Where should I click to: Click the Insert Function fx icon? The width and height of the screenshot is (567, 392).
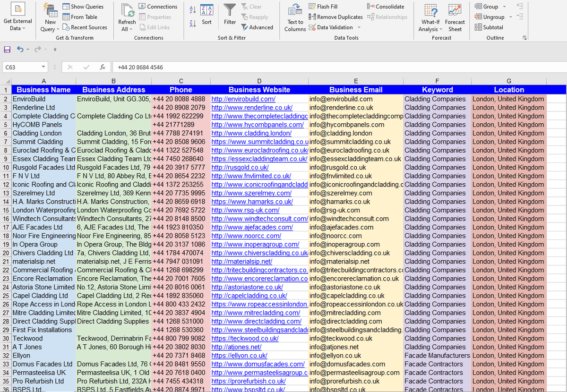tap(103, 68)
